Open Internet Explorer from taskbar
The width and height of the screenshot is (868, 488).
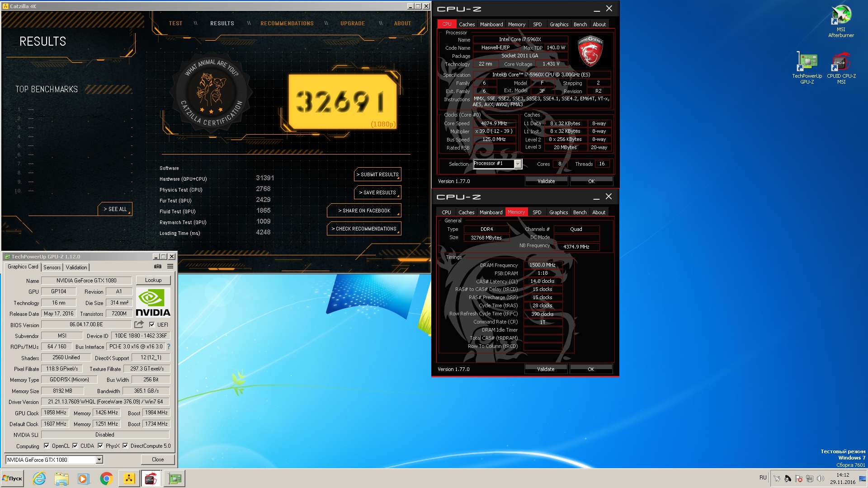pyautogui.click(x=39, y=479)
